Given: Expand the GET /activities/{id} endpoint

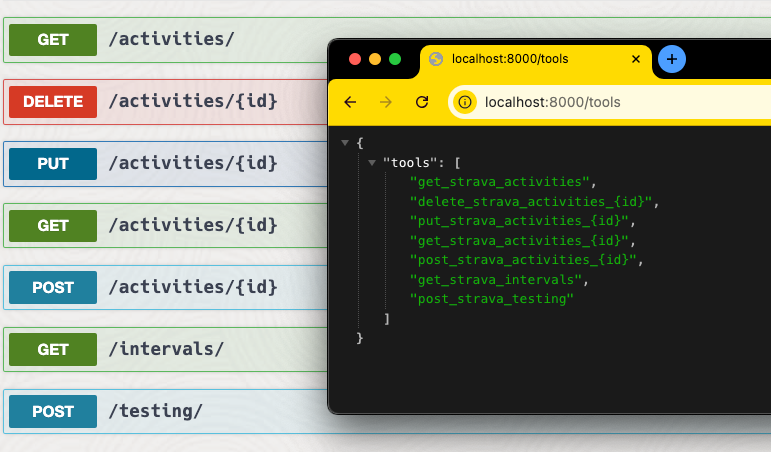Looking at the screenshot, I should [165, 226].
